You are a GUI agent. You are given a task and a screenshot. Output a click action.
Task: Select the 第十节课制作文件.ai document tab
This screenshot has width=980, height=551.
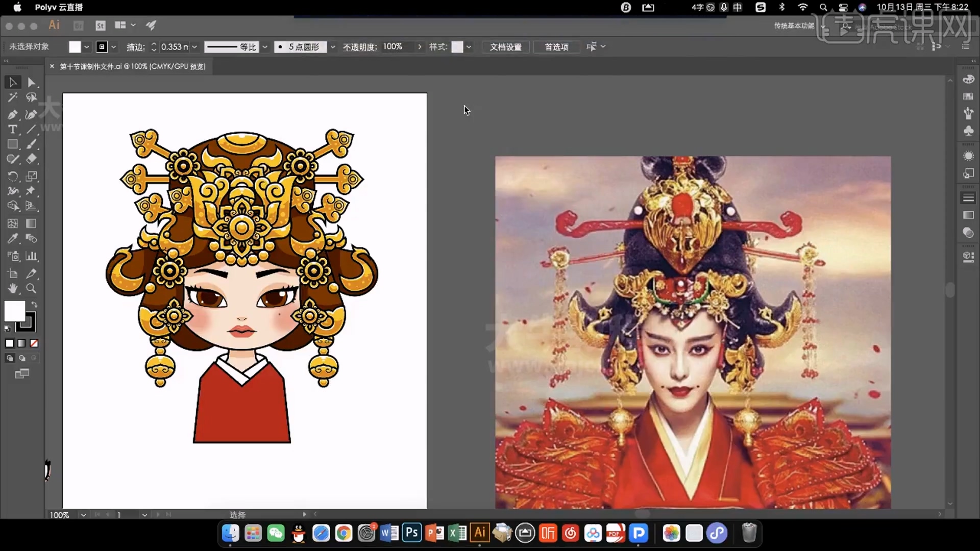133,66
